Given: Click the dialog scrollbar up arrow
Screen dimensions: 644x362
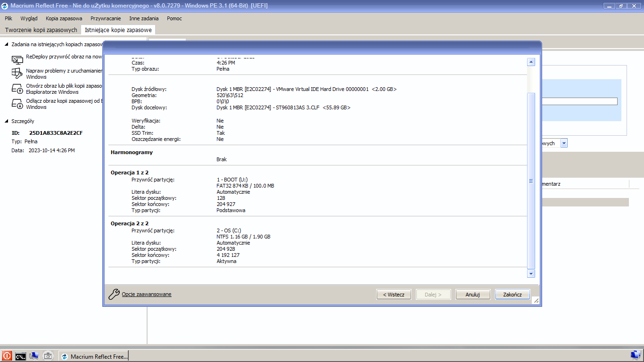Looking at the screenshot, I should coord(531,62).
